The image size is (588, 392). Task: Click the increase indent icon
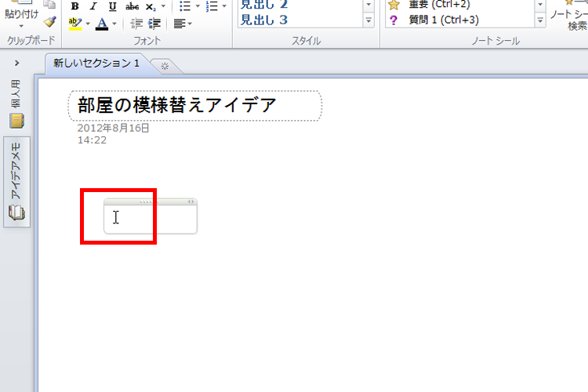click(x=154, y=24)
